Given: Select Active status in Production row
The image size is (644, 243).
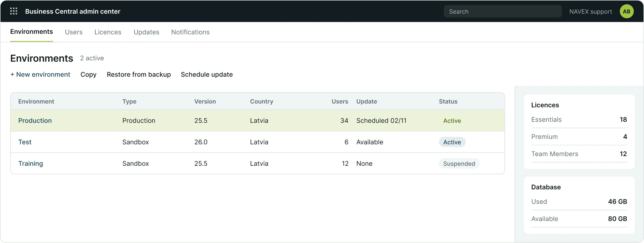Looking at the screenshot, I should [452, 121].
